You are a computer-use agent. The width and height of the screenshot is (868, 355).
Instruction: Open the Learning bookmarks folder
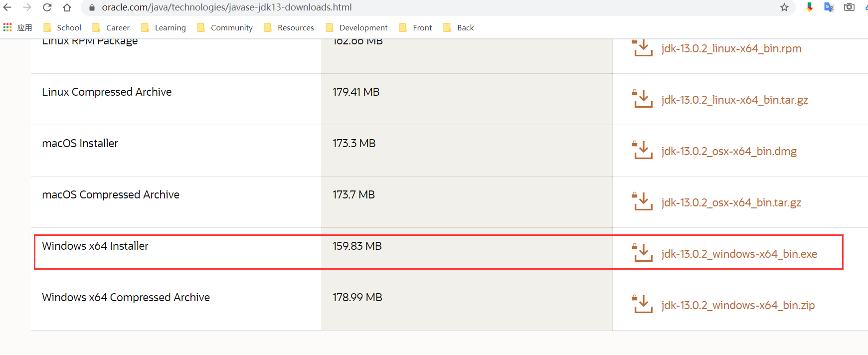point(164,27)
